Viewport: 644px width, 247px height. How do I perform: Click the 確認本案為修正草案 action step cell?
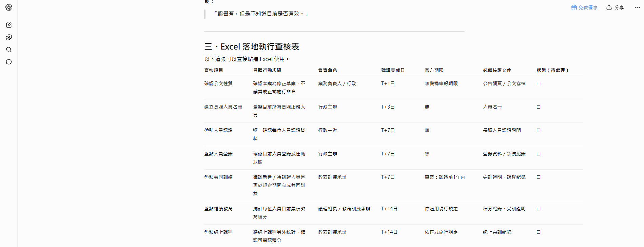click(x=279, y=88)
